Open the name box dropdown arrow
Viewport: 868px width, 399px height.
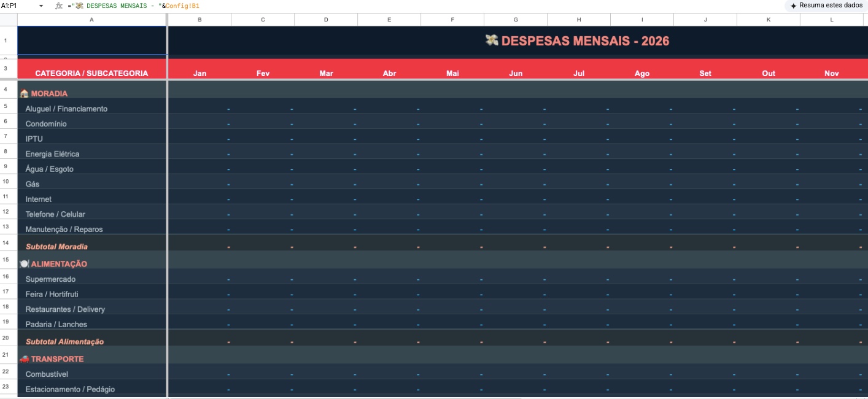41,6
